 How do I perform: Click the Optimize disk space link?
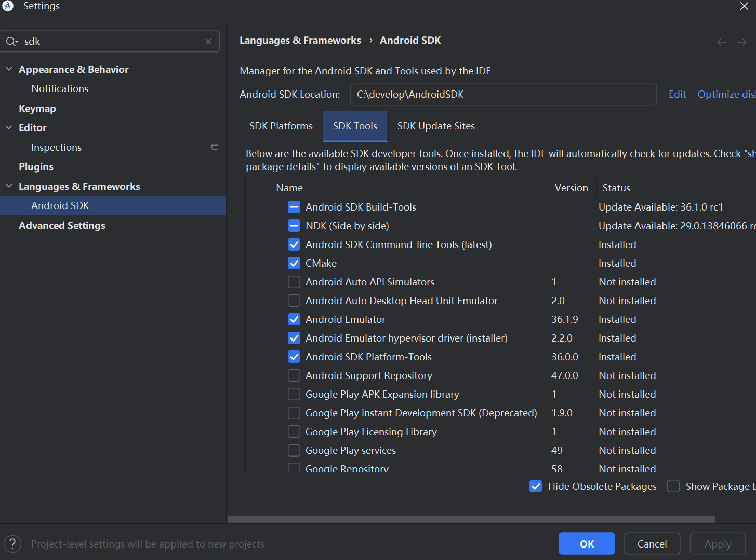coord(726,94)
